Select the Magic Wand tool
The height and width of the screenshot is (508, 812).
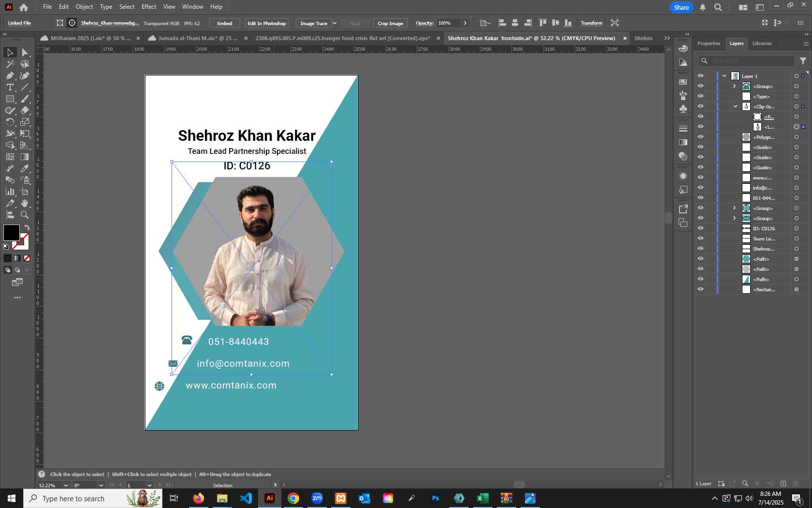coord(10,64)
